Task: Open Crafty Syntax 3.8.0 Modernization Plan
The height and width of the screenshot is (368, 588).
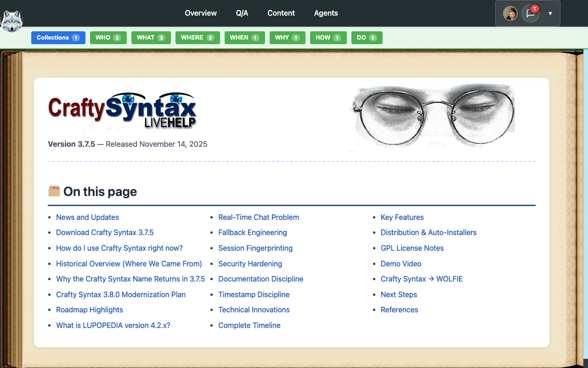Action: pos(121,294)
